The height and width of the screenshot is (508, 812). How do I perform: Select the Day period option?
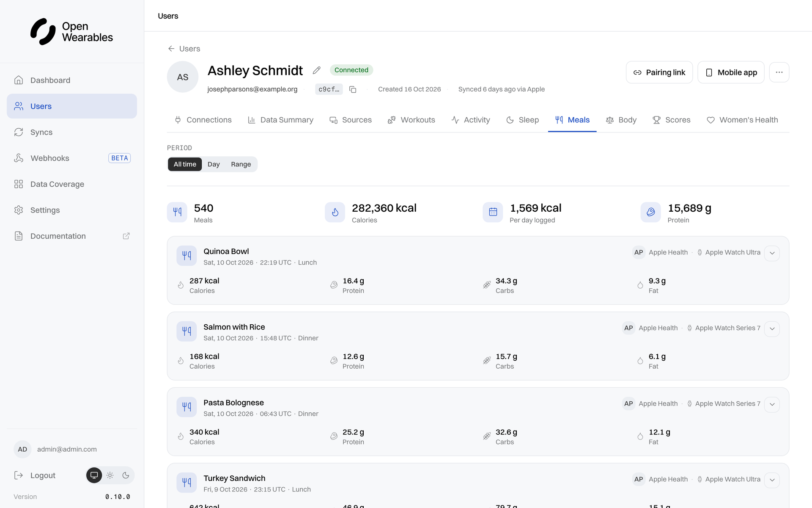(214, 164)
